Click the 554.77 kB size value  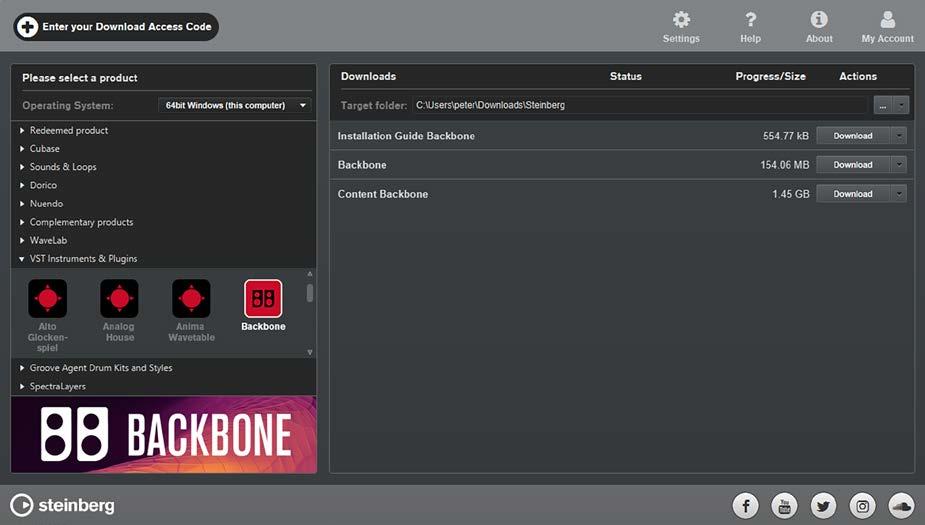(x=786, y=136)
